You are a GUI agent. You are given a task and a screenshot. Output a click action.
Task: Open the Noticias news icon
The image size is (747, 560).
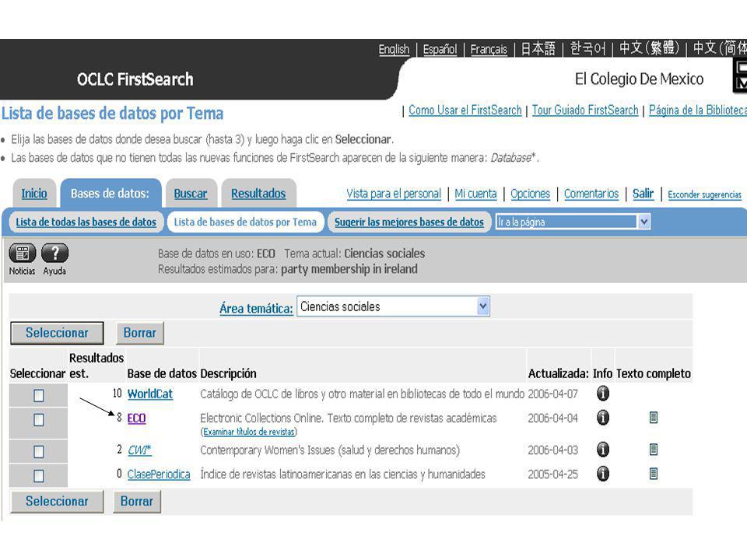point(22,253)
